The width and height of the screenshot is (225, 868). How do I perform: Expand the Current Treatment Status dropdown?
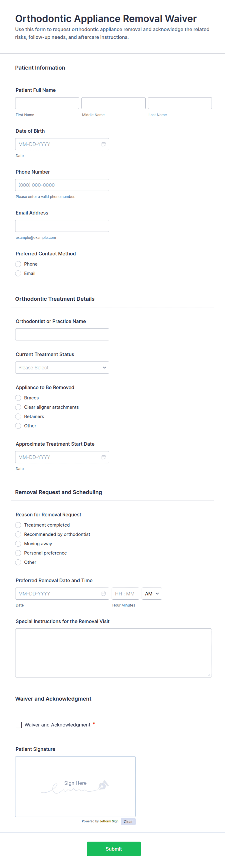(62, 367)
